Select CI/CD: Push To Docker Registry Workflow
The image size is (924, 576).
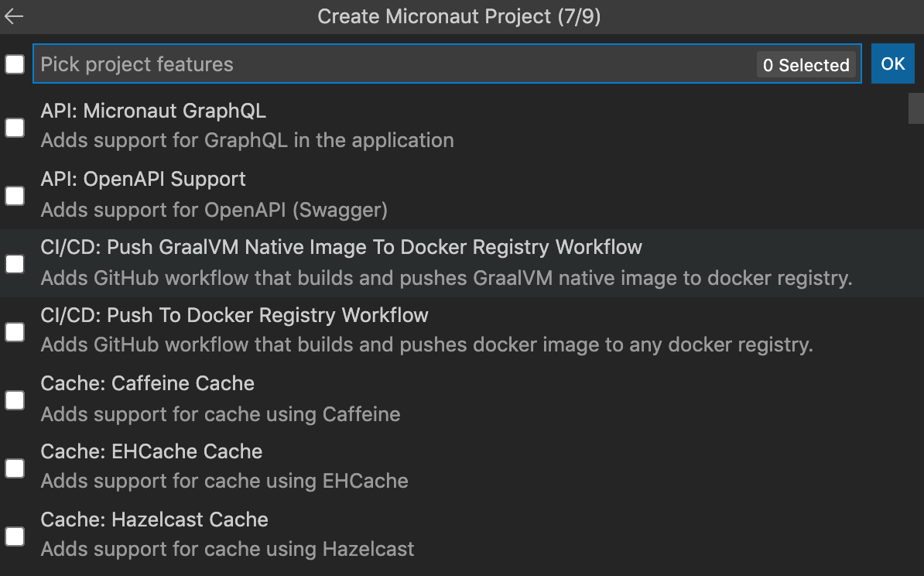(234, 315)
